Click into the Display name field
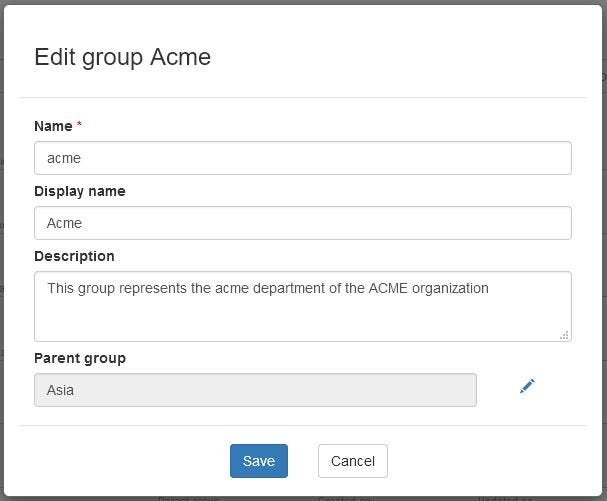Screen dimensions: 607x501 (x=302, y=223)
